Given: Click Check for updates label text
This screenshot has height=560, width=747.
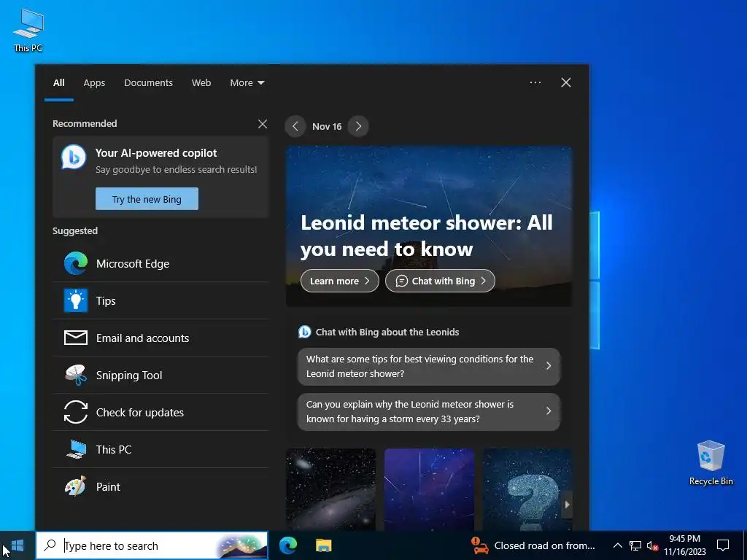Looking at the screenshot, I should click(x=139, y=413).
